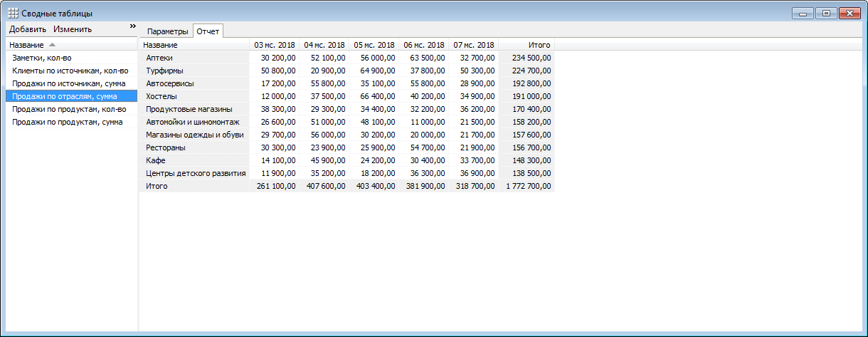Open Продажи по продуктам, кол-во report
This screenshot has height=337, width=868.
click(69, 109)
